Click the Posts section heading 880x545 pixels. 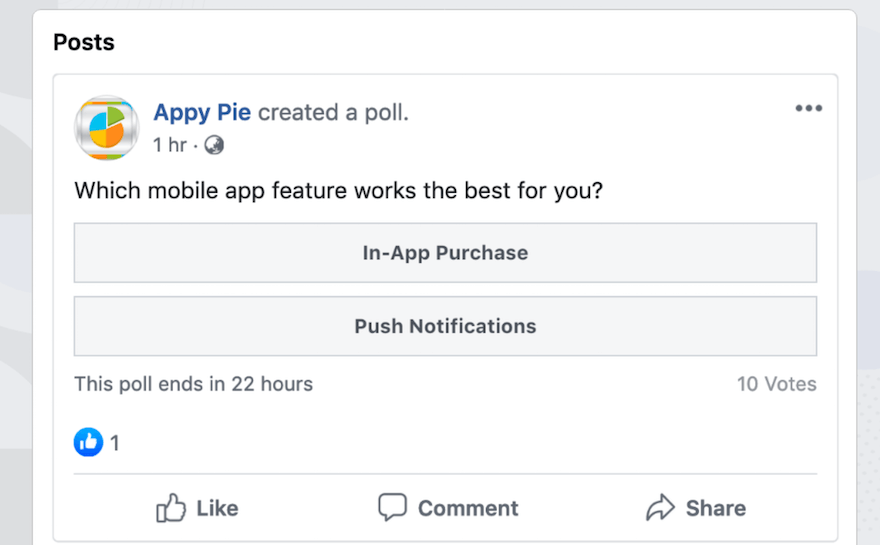[84, 43]
